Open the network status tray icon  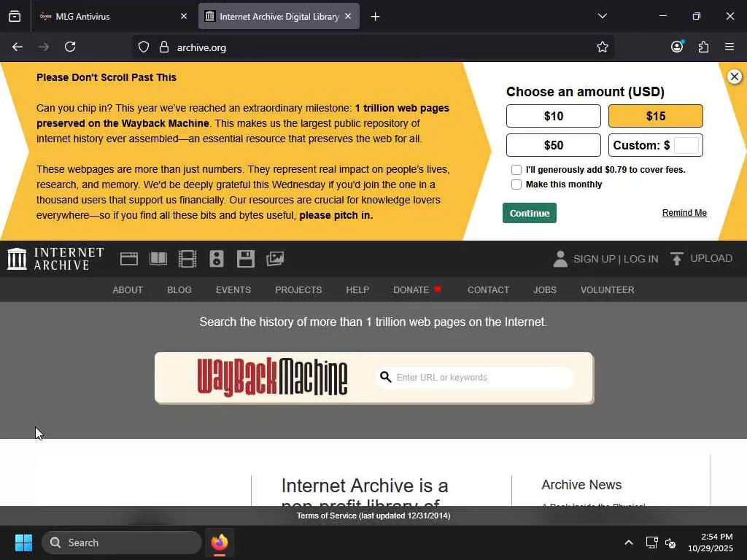click(651, 542)
